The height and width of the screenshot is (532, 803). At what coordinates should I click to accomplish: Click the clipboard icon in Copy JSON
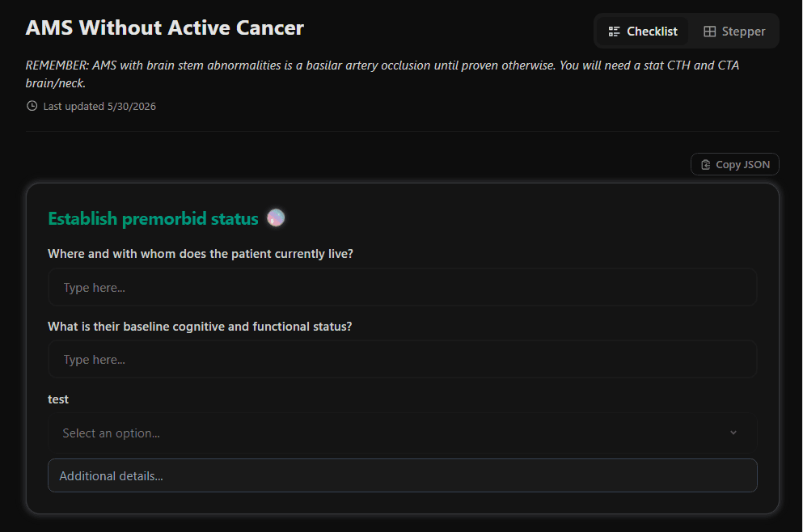click(705, 165)
